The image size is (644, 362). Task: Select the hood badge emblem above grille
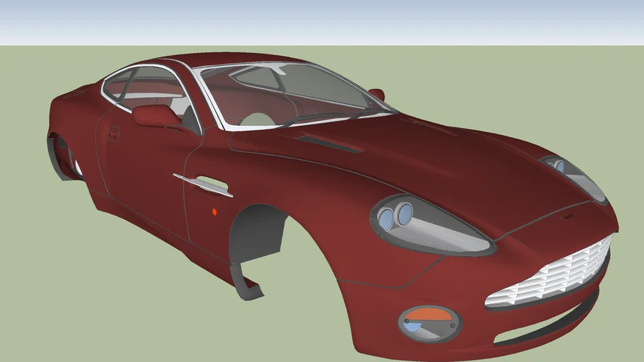click(x=566, y=216)
